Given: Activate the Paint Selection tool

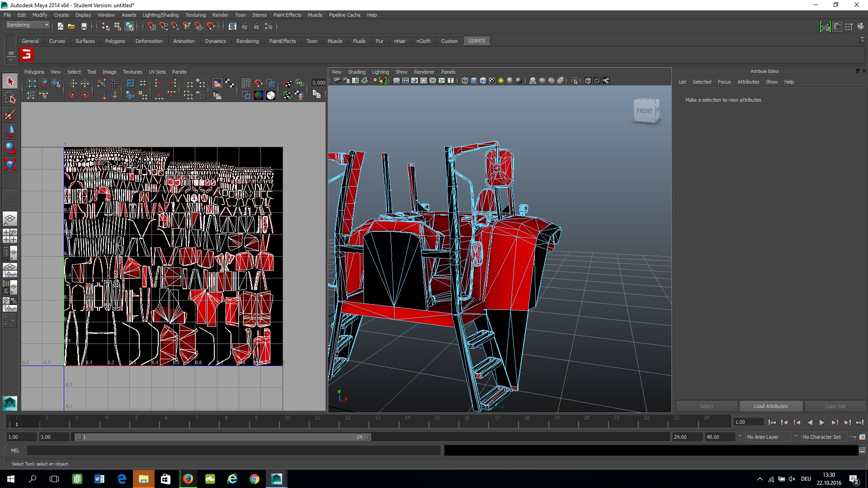Looking at the screenshot, I should pos(10,114).
